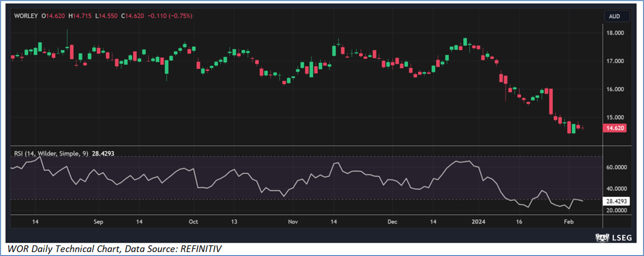Click the 15.000 price axis label
The width and height of the screenshot is (644, 256).
[x=616, y=118]
